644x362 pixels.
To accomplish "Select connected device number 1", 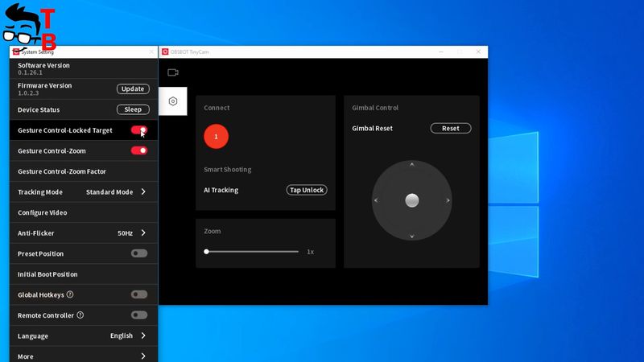I will click(x=216, y=136).
